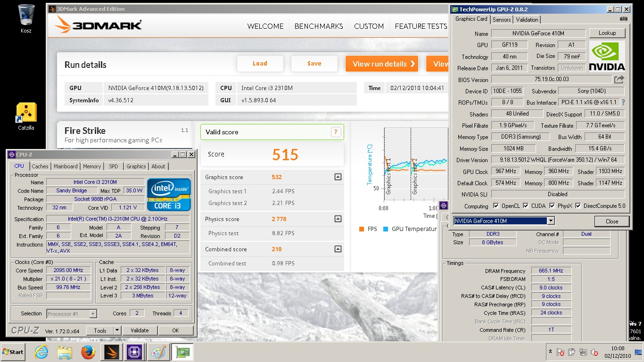This screenshot has height=362, width=644.
Task: Toggle the CUDA checkbox in GPU-Z
Action: (526, 206)
